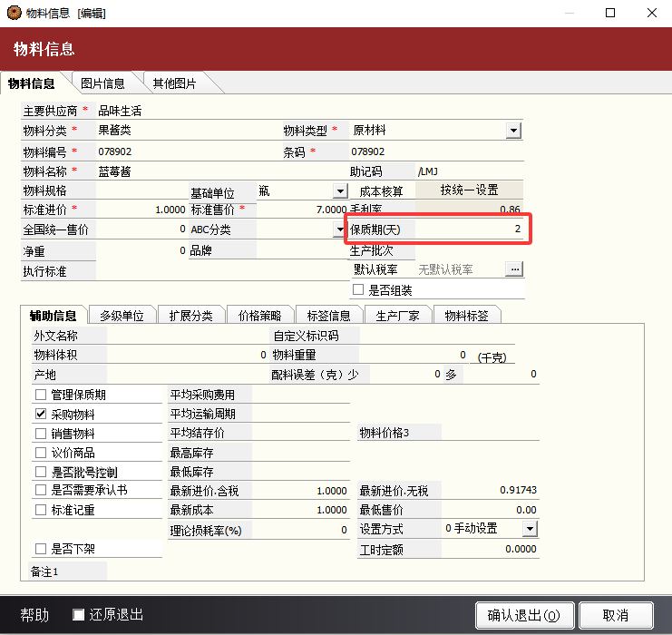Click the 条码 field 078902
This screenshot has height=635, width=672.
click(436, 151)
